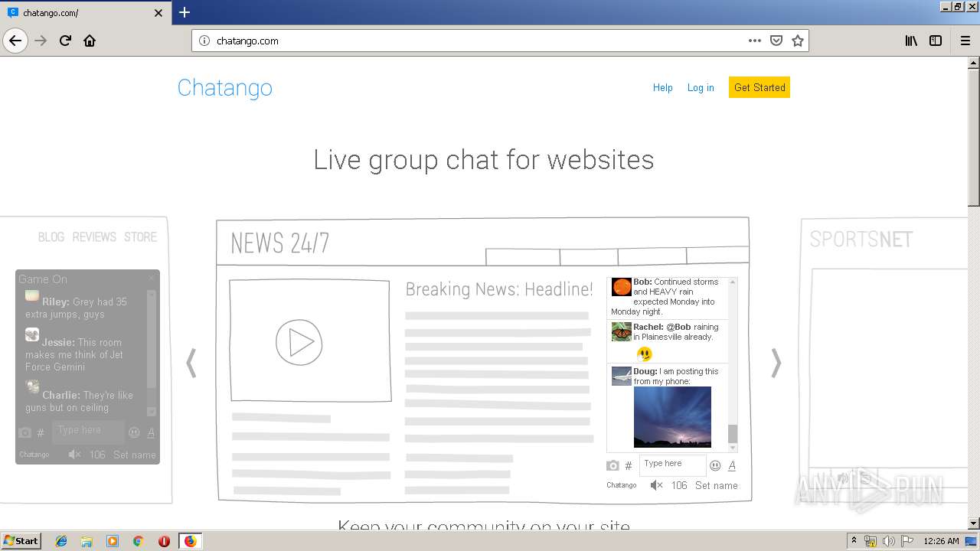Launch Internet Explorer from taskbar
The image size is (980, 551).
61,541
